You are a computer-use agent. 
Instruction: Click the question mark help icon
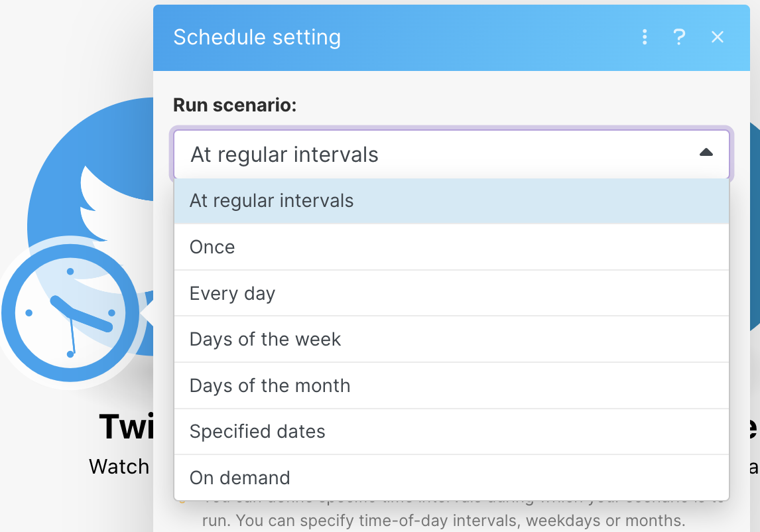coord(679,37)
